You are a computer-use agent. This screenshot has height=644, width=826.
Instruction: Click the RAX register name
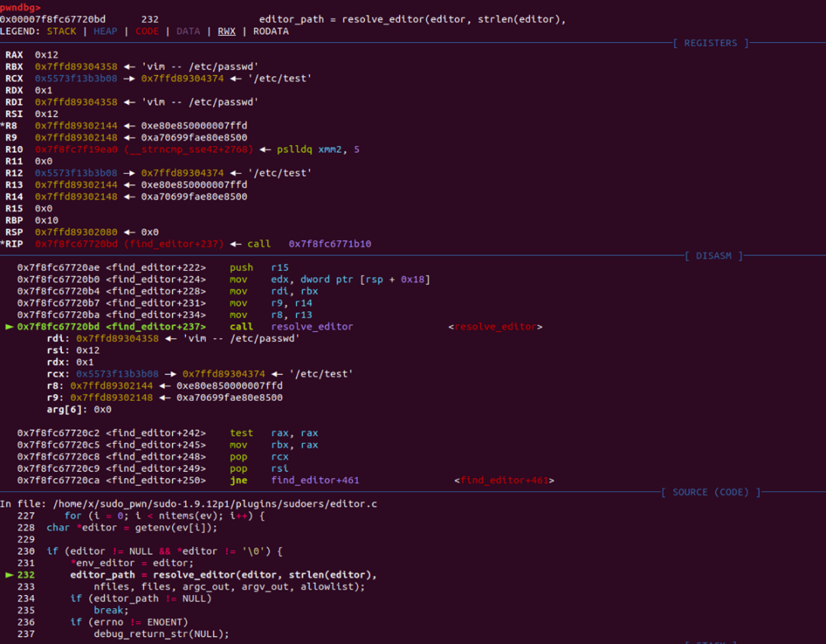coord(15,55)
